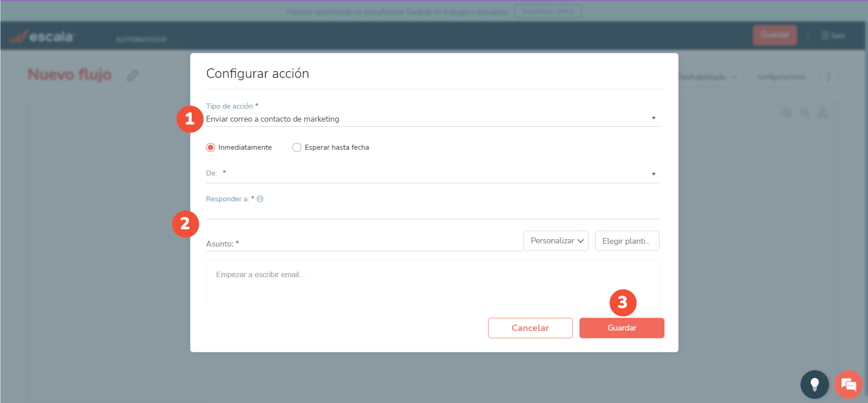Open the chat support bubble icon
The image size is (868, 403).
click(x=849, y=384)
